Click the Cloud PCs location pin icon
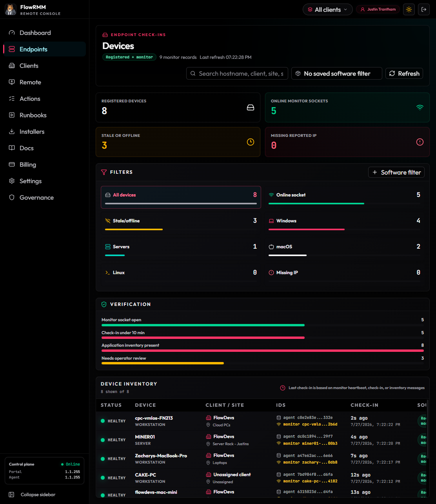The height and width of the screenshot is (504, 436). (x=209, y=425)
